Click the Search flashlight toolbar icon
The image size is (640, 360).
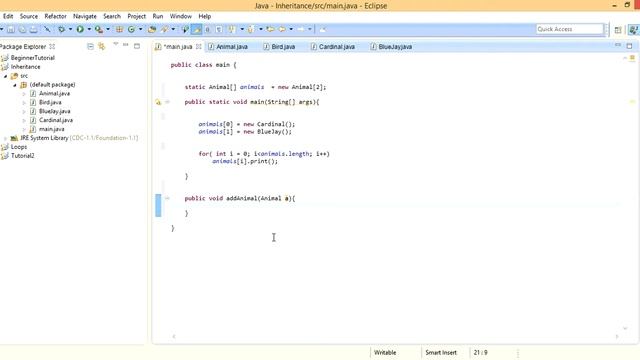(x=164, y=29)
